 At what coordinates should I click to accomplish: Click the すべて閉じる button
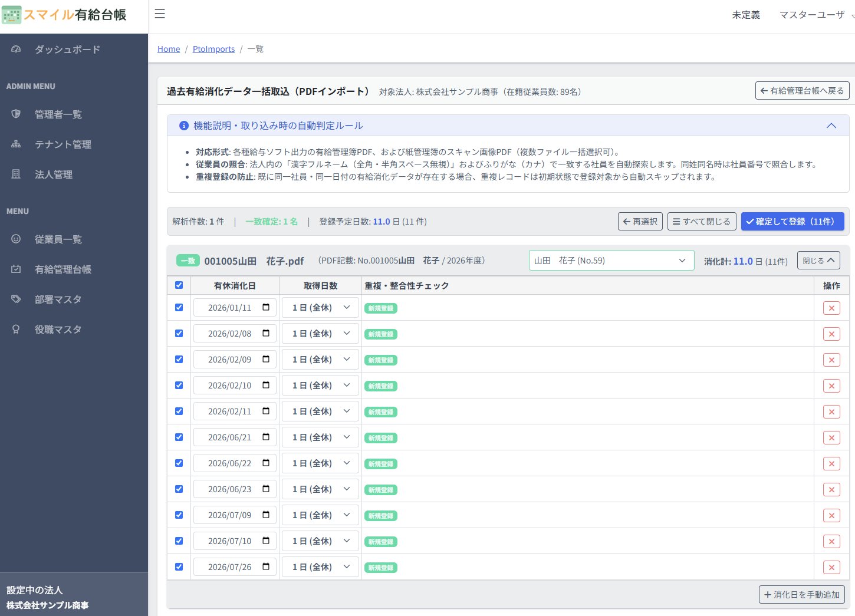click(x=702, y=222)
